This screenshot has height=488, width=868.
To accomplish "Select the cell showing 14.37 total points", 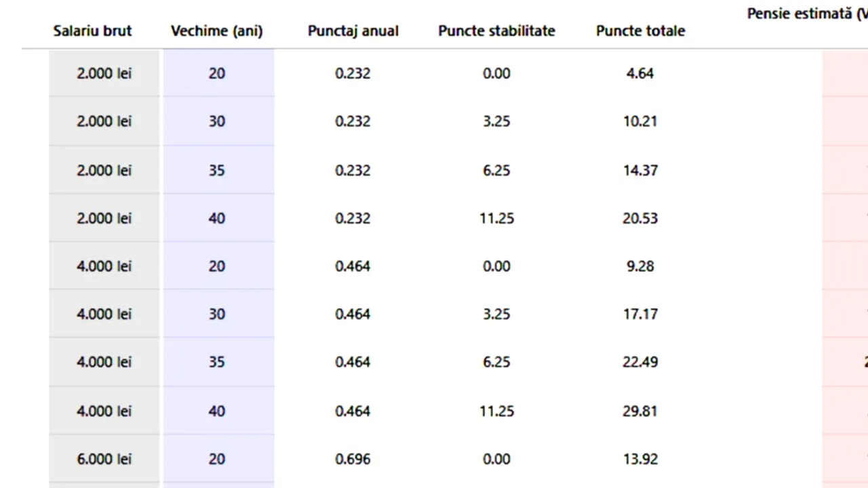I will tap(640, 170).
